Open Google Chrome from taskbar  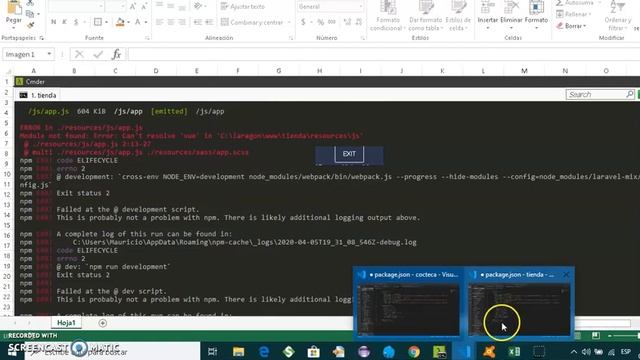[x=414, y=351]
